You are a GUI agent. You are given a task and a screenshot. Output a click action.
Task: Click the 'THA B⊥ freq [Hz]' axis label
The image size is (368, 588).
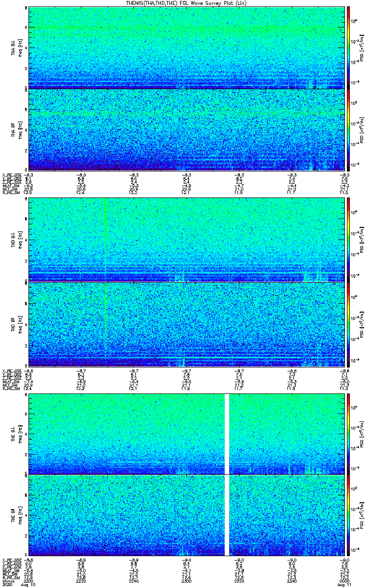click(16, 48)
